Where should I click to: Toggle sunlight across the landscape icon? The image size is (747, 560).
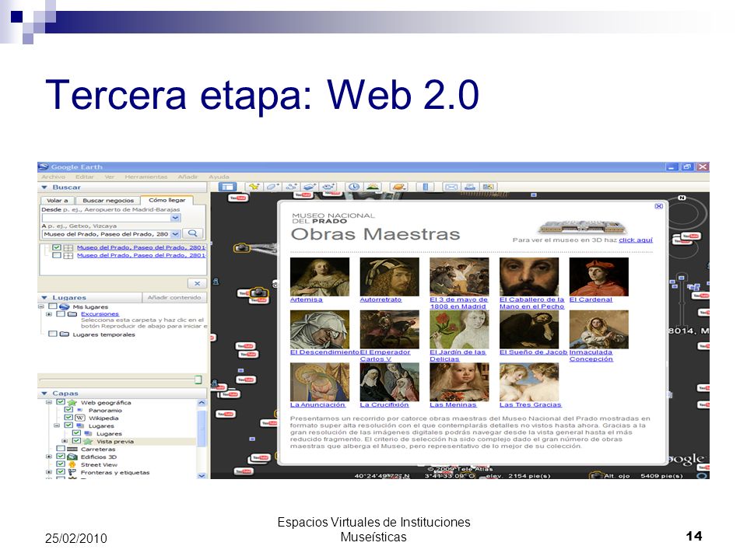pyautogui.click(x=372, y=187)
